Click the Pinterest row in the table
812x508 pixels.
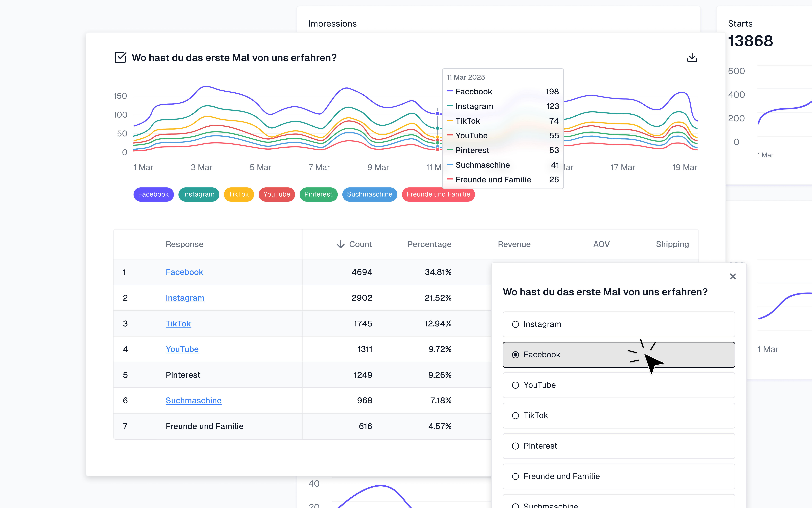pyautogui.click(x=302, y=375)
